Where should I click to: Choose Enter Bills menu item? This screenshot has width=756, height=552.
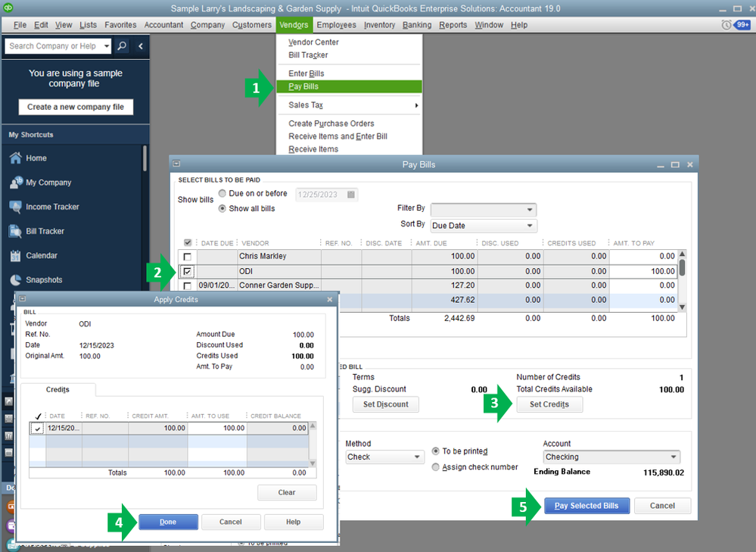[x=306, y=73]
